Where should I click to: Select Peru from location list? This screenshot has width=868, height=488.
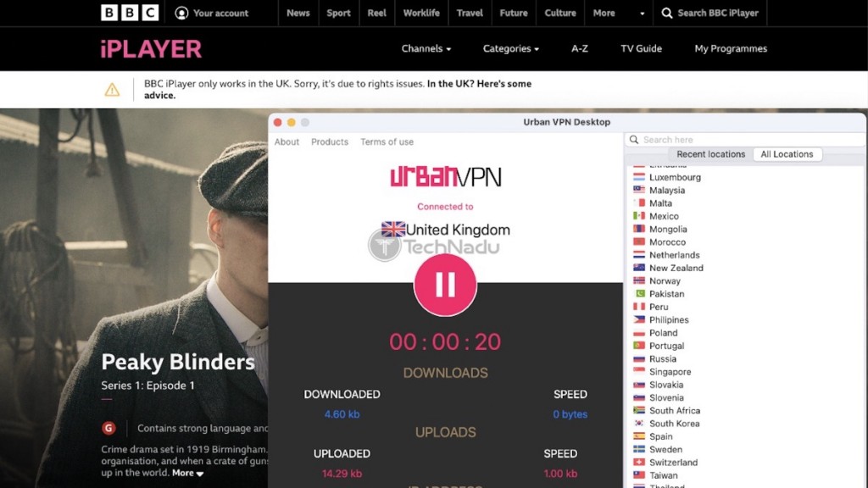click(659, 307)
